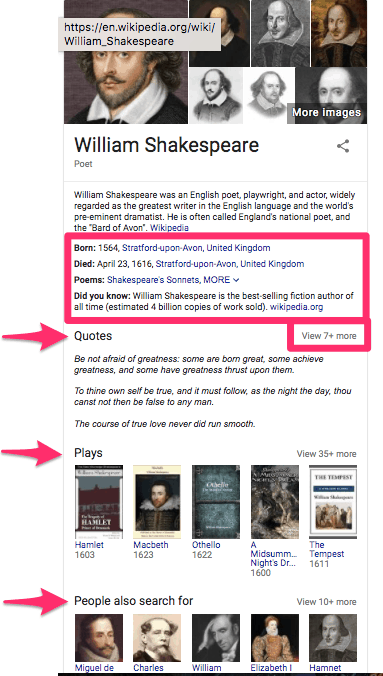Viewport: 383px width, 676px height.
Task: Open The Tempest cover thumbnail
Action: point(333,502)
